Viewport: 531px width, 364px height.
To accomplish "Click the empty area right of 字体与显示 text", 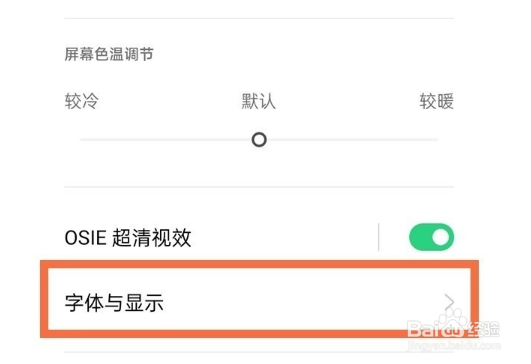I will click(303, 302).
